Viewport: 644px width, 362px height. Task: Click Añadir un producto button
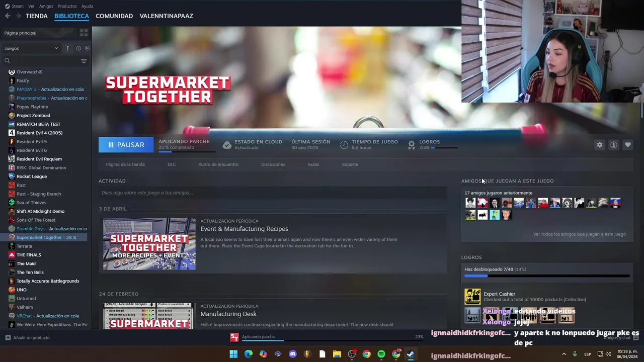point(28,338)
